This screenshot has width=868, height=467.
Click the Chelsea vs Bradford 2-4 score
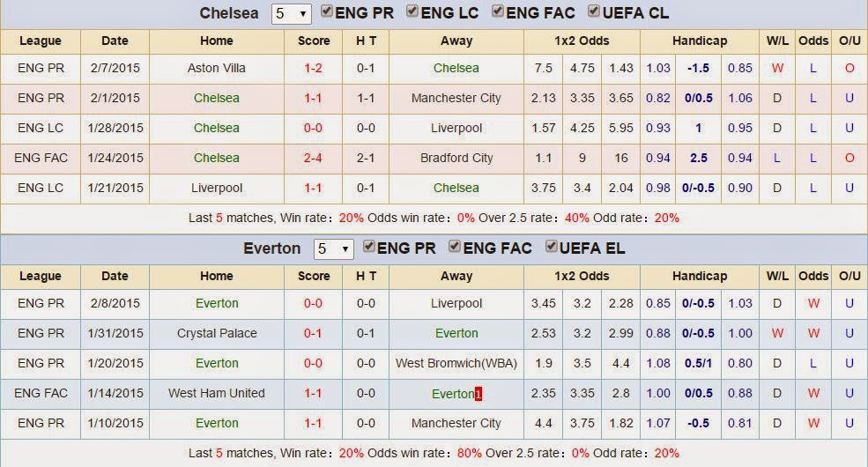click(x=314, y=158)
